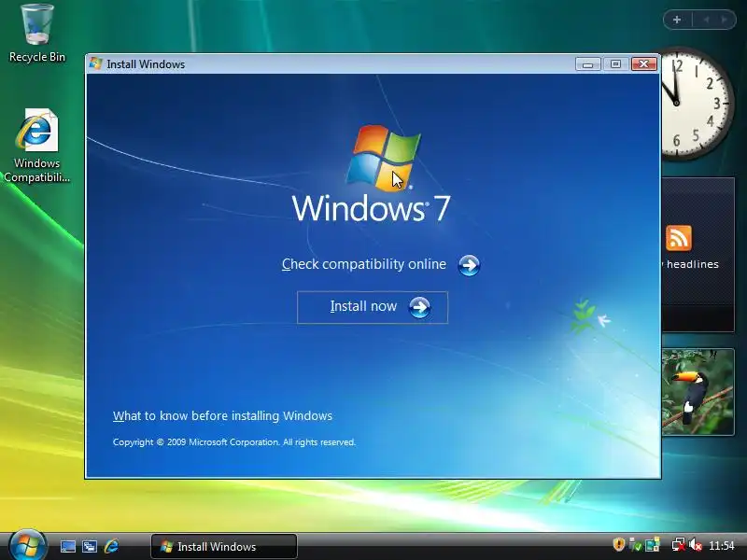Minimize the Install Windows window
The width and height of the screenshot is (747, 560).
click(x=587, y=63)
